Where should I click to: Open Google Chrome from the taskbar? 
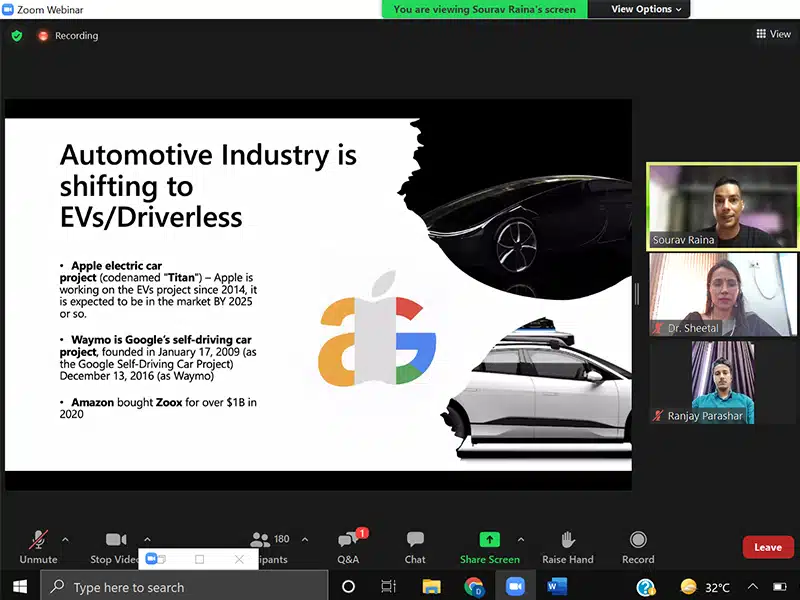point(474,586)
